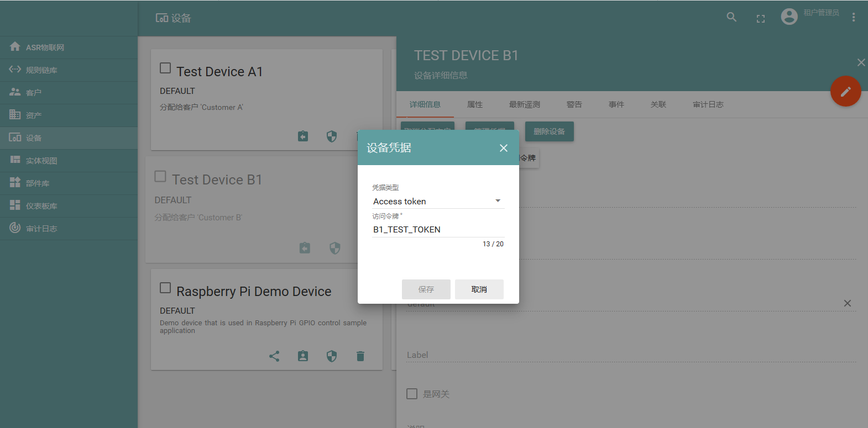Delete Raspberry Pi Demo Device via trash icon
The width and height of the screenshot is (868, 428).
tap(360, 356)
